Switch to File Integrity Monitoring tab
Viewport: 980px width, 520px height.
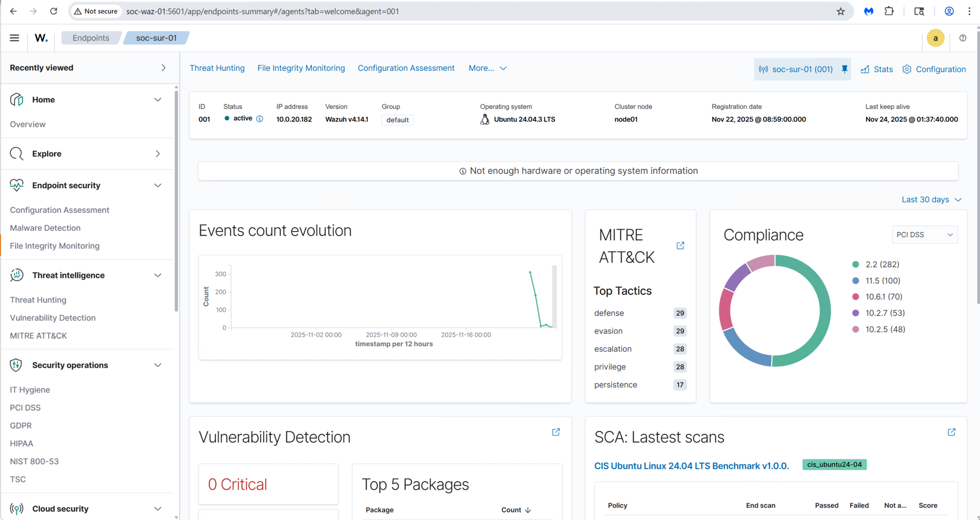pos(301,69)
